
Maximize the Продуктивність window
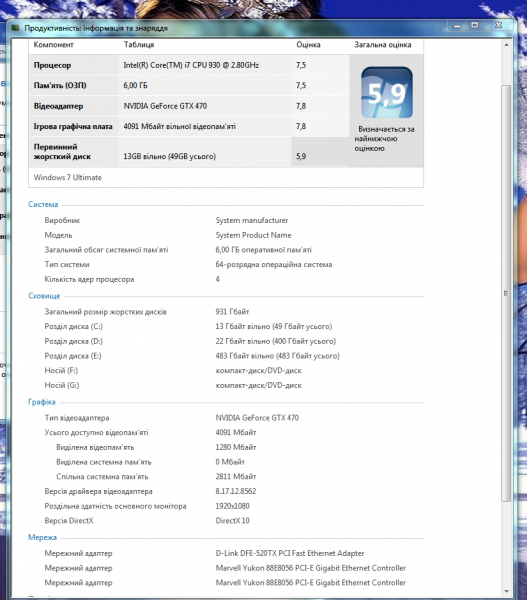[475, 25]
